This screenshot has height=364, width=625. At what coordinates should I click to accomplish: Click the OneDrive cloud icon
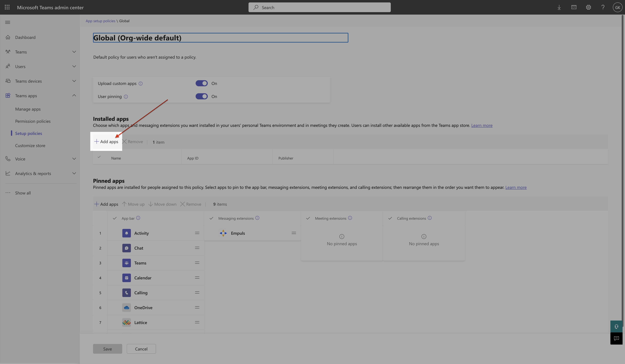pyautogui.click(x=126, y=307)
